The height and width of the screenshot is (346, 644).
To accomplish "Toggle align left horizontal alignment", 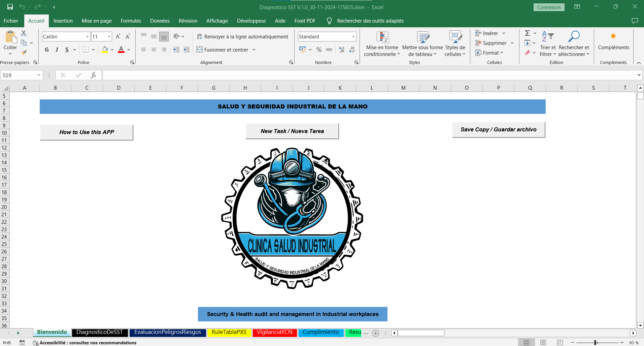I will (144, 50).
